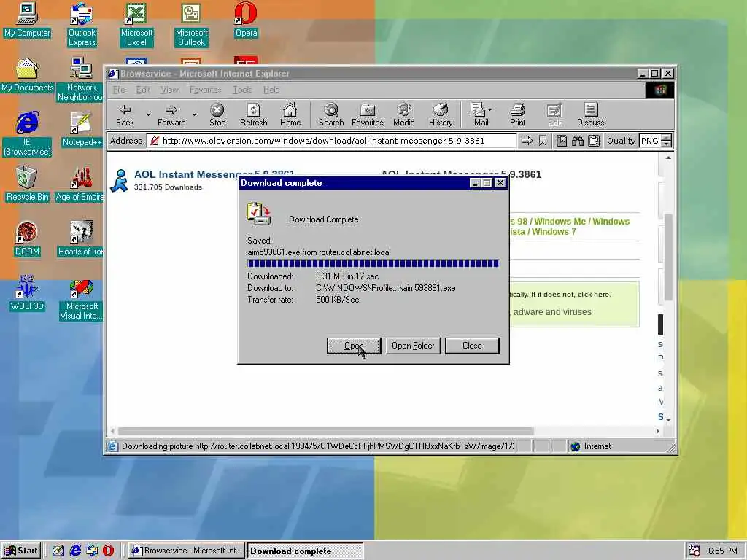Click the Show Desktop Quick Launch icon
This screenshot has height=560, width=747.
tap(58, 551)
